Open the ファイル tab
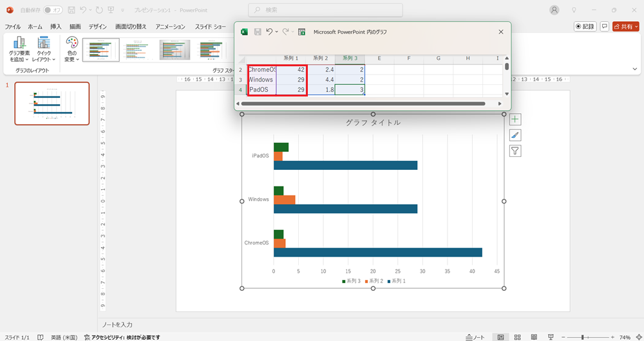 pyautogui.click(x=13, y=26)
